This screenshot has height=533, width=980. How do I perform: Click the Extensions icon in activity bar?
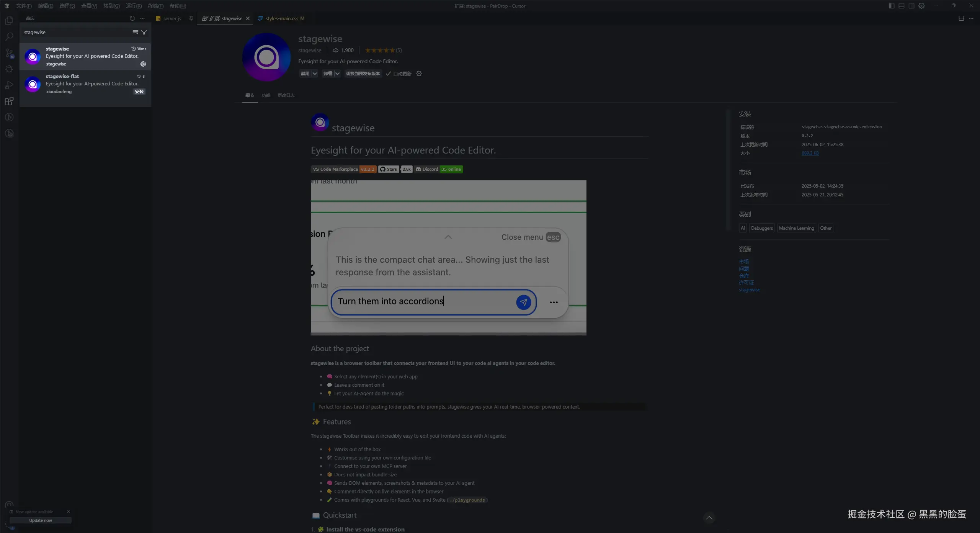click(9, 101)
